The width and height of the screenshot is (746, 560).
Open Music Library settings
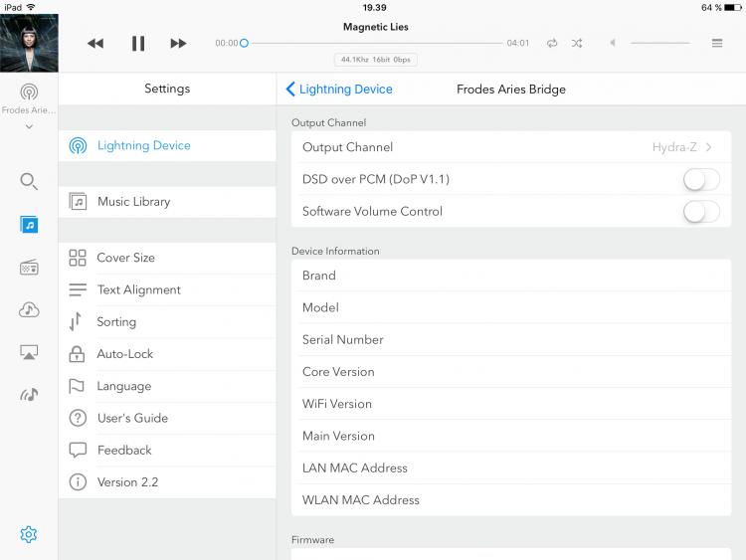click(167, 202)
